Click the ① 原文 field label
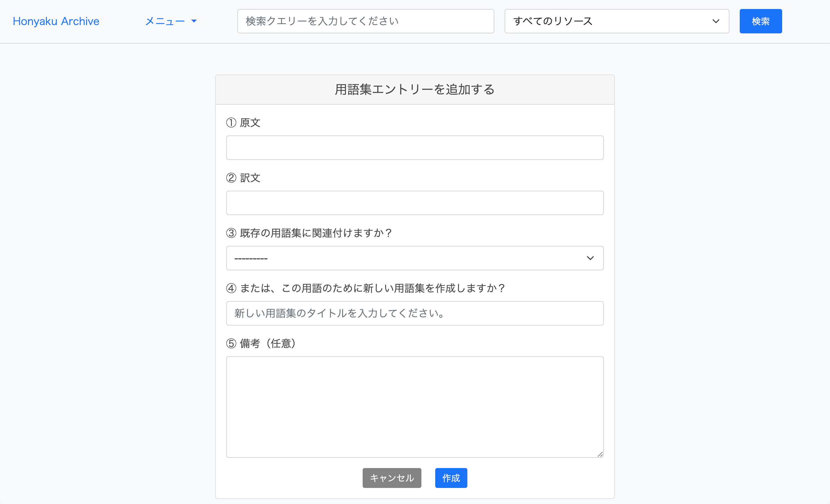Viewport: 830px width, 504px height. pos(243,123)
